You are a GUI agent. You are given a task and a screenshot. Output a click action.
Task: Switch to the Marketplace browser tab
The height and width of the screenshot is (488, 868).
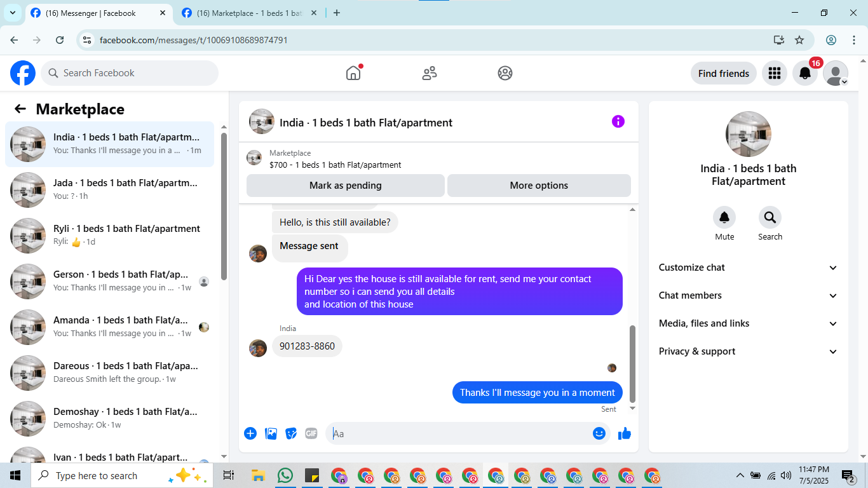click(x=249, y=13)
